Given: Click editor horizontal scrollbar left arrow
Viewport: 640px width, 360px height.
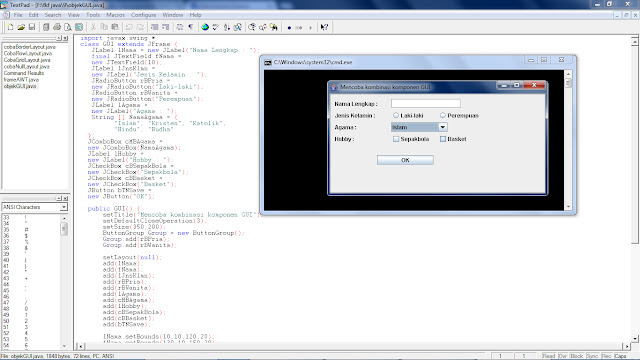Looking at the screenshot, I should click(x=80, y=347).
